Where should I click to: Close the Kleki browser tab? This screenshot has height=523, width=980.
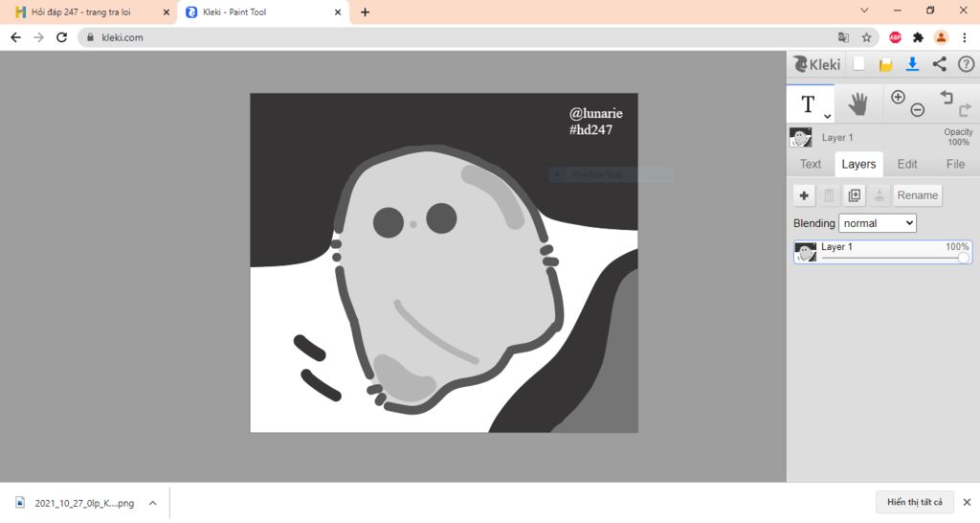(x=338, y=11)
